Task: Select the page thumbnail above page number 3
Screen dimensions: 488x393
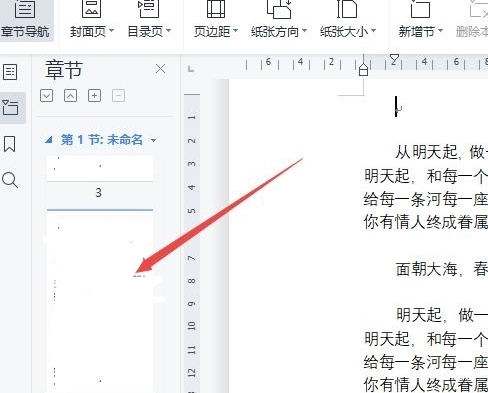Action: coord(100,168)
